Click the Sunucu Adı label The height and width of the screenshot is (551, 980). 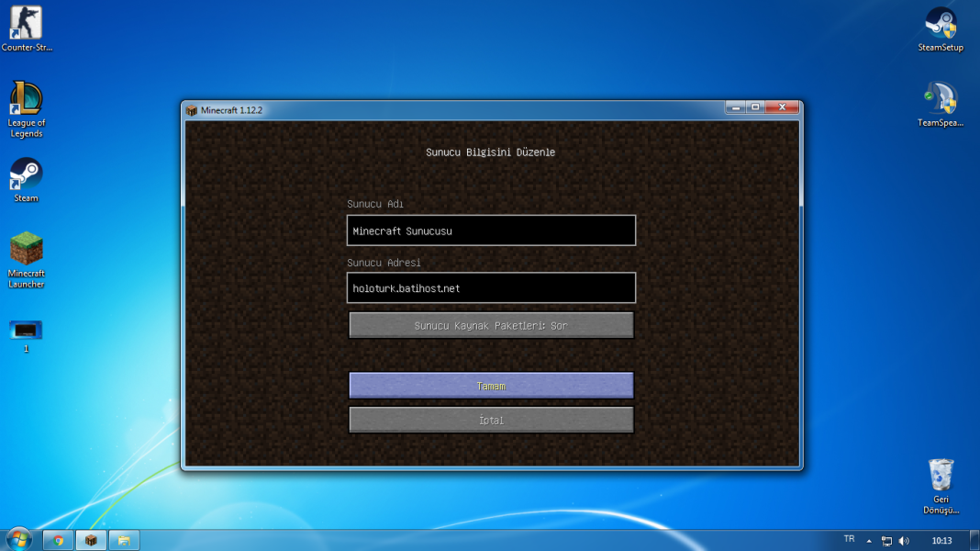[375, 204]
